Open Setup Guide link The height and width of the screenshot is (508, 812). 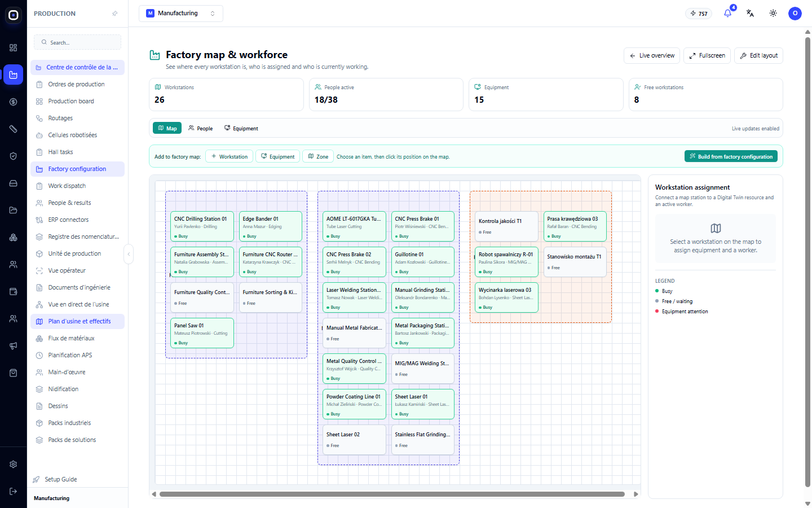(61, 479)
